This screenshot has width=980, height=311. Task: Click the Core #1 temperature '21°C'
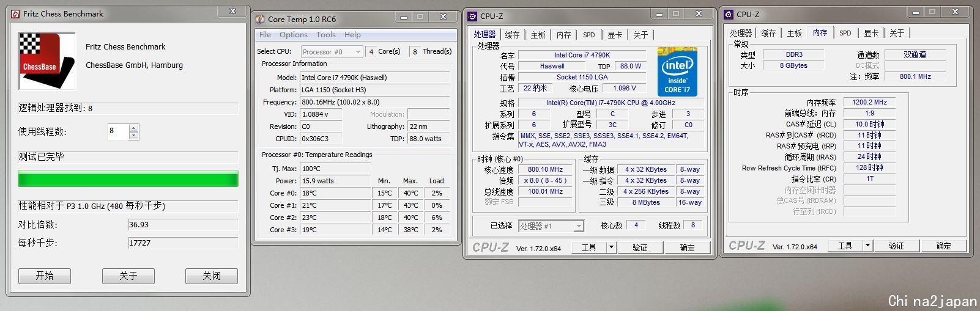pos(335,205)
